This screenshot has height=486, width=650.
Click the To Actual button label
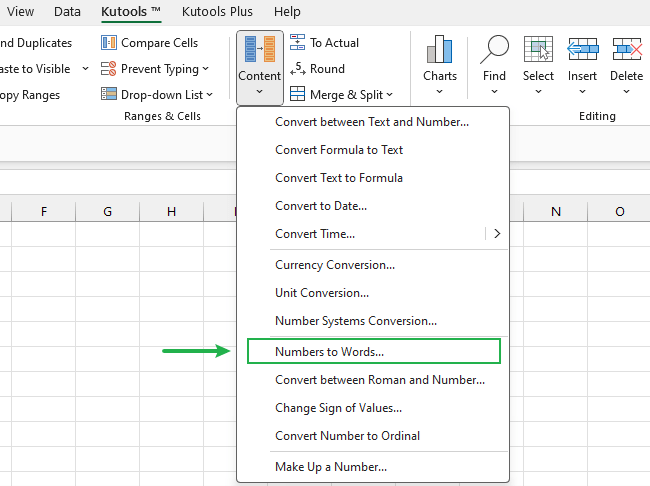(x=335, y=43)
